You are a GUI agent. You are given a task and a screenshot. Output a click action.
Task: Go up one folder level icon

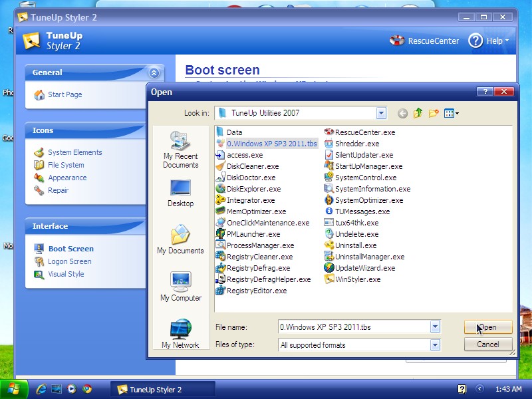418,113
